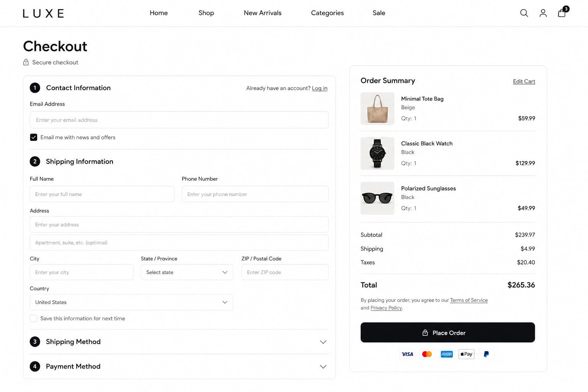Click the Email Address input field

pos(179,120)
